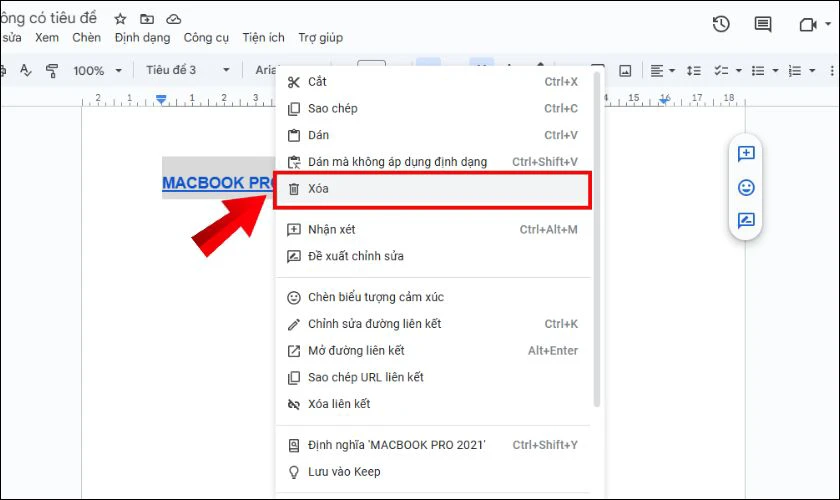This screenshot has width=840, height=500.
Task: Open the Xem menu
Action: coord(47,38)
